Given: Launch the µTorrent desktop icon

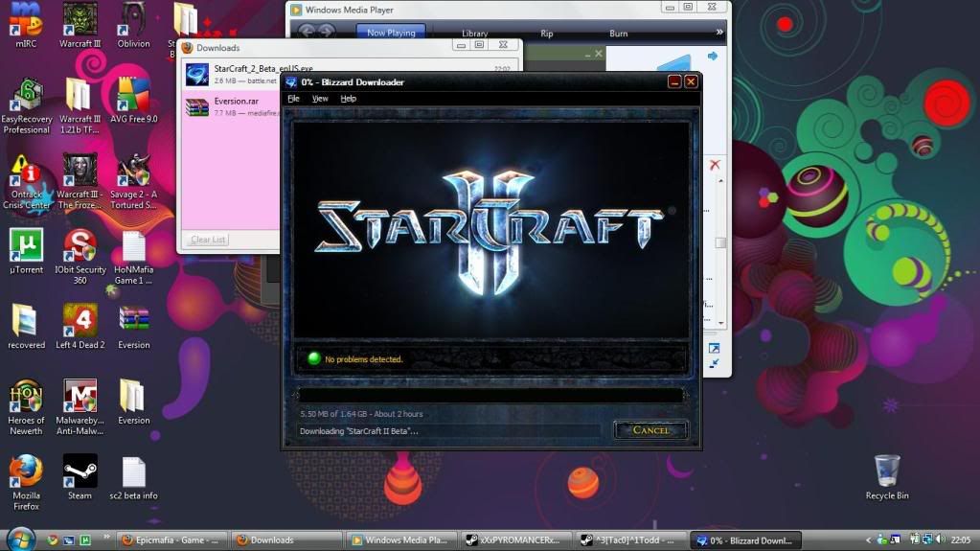Looking at the screenshot, I should (x=26, y=251).
